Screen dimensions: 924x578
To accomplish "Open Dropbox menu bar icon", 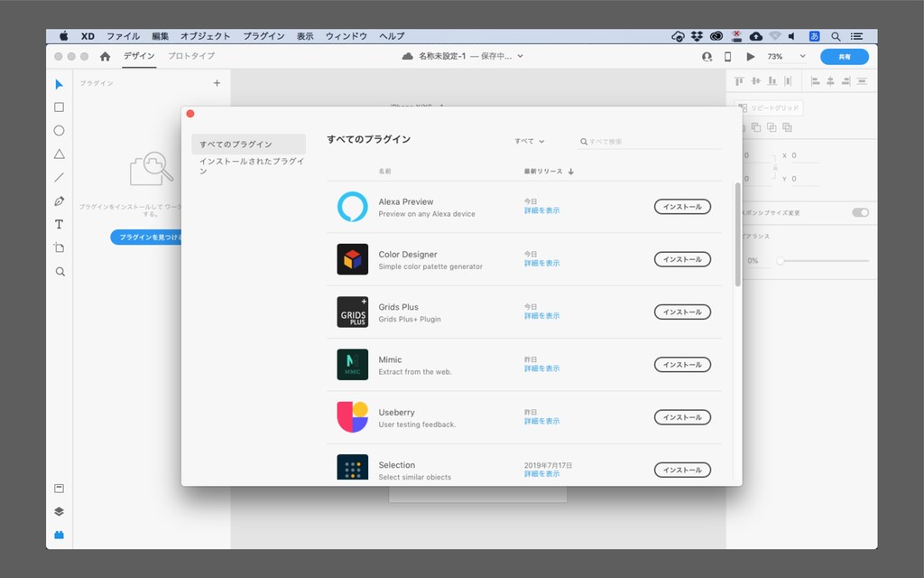I will 698,36.
